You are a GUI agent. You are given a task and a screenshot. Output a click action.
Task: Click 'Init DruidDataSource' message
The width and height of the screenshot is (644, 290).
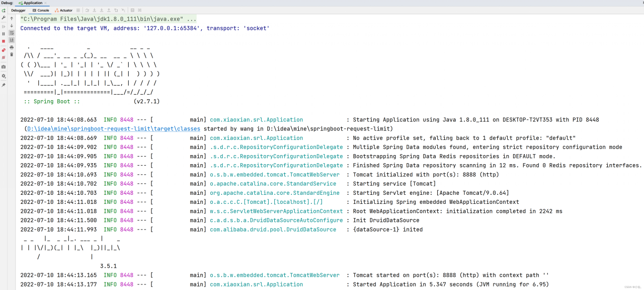tap(386, 221)
